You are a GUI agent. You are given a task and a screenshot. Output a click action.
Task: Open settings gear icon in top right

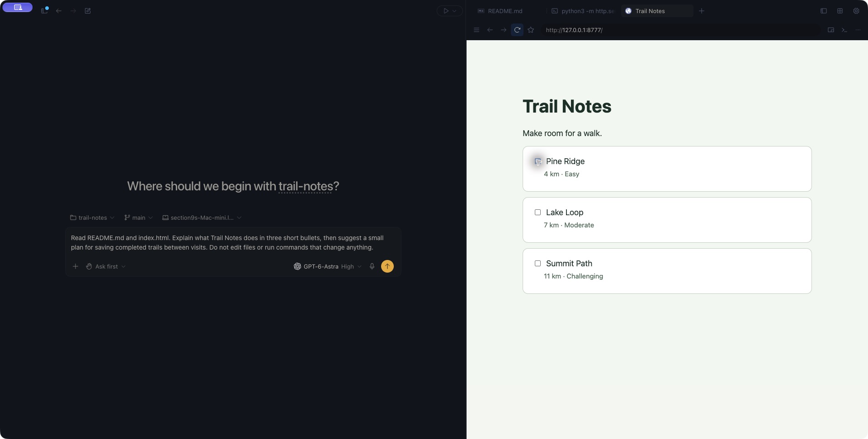[x=856, y=11]
